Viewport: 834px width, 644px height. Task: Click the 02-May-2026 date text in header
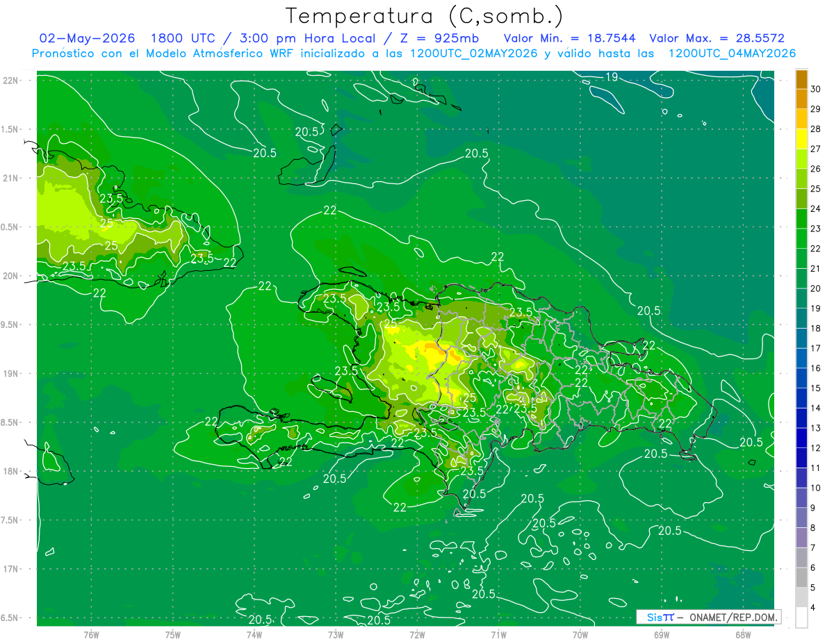87,38
